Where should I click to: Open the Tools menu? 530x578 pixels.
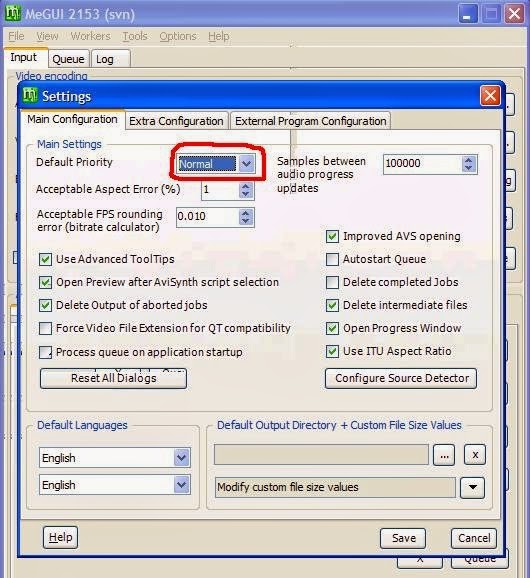coord(135,36)
